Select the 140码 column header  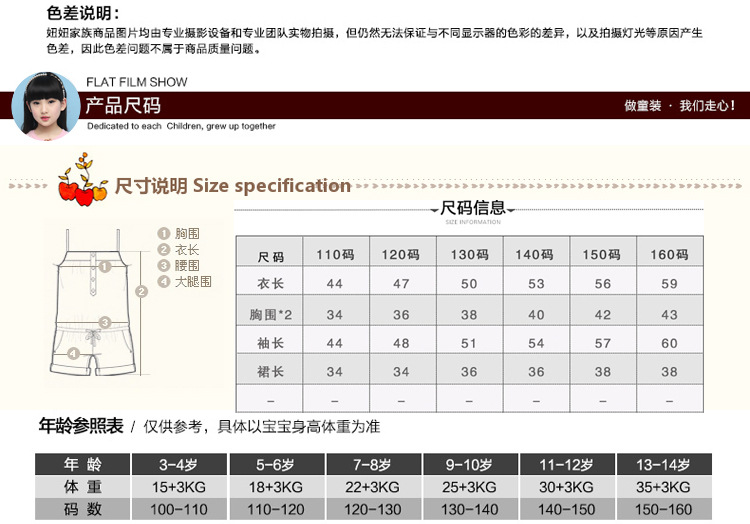[536, 251]
